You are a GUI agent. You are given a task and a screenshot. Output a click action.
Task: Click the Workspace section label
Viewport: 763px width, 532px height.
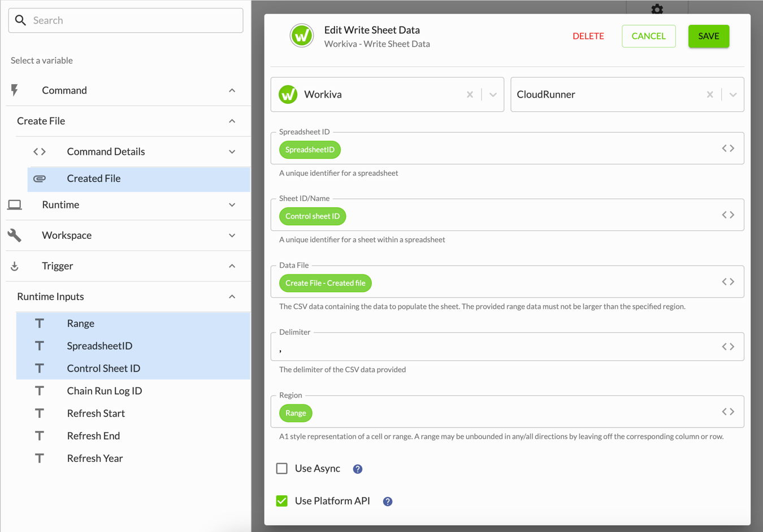[x=67, y=235]
